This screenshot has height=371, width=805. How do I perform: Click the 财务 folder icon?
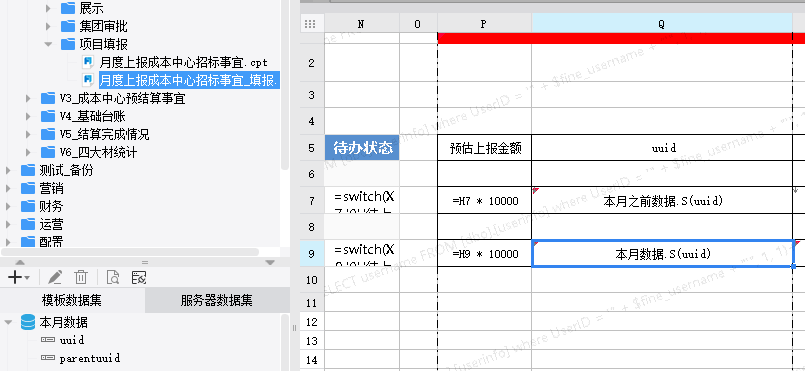pos(28,206)
